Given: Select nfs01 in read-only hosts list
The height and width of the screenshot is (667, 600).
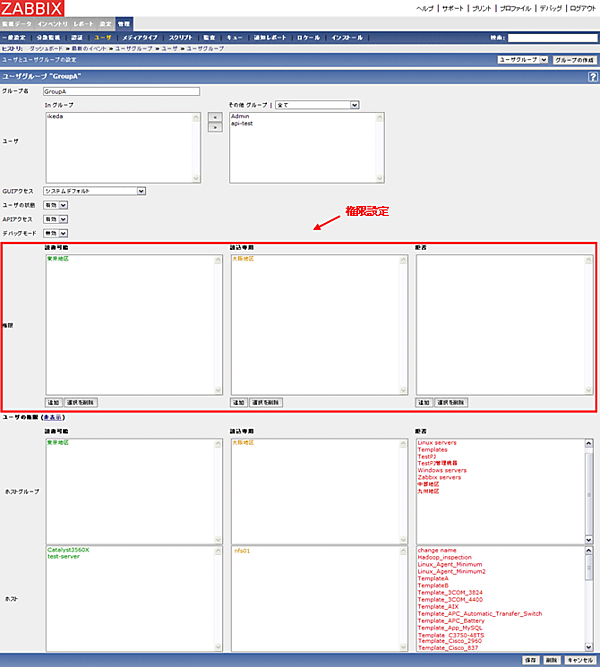Looking at the screenshot, I should click(x=242, y=551).
